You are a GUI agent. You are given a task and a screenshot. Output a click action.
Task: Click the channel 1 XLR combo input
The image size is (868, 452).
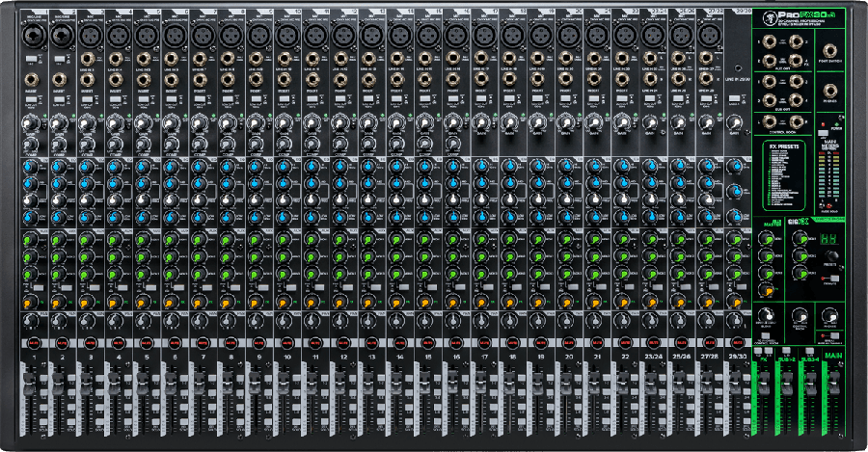(34, 35)
